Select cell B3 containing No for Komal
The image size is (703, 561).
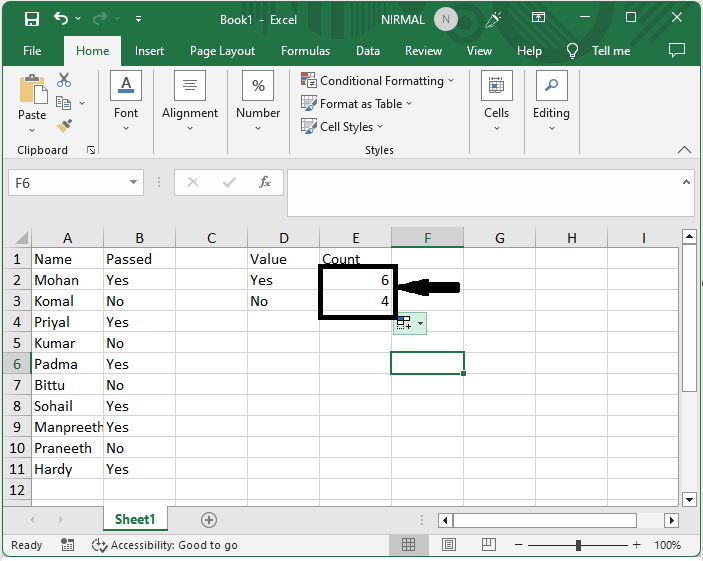pyautogui.click(x=139, y=301)
